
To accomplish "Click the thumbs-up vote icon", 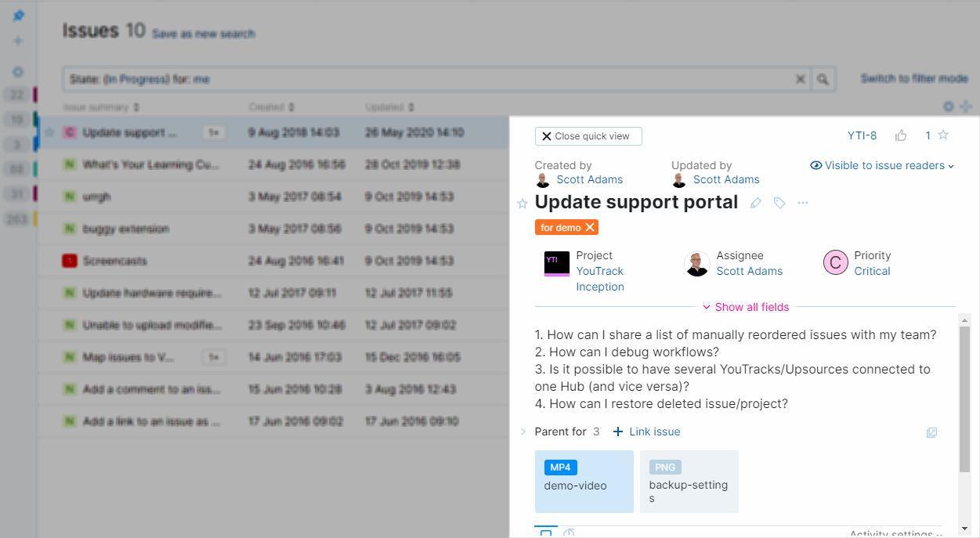I will pos(901,135).
